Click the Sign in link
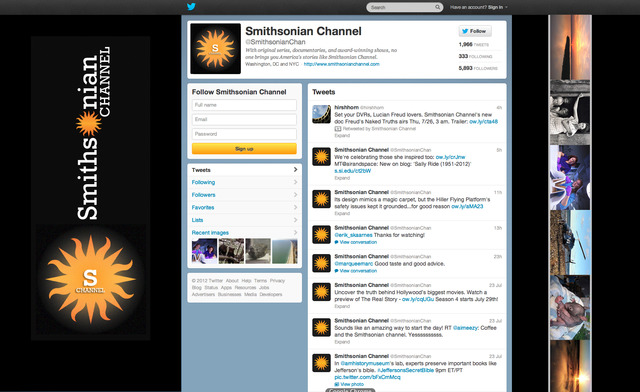Viewport: 640px width, 392px height. (x=495, y=7)
